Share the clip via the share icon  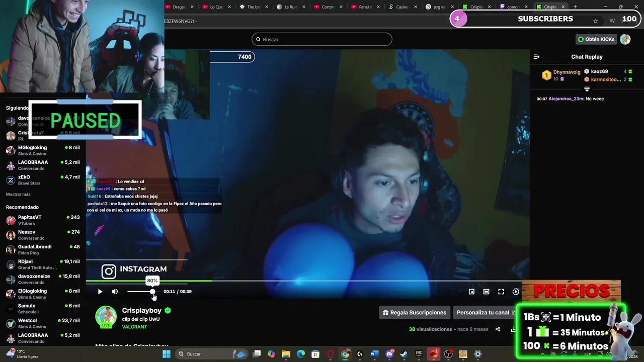coord(498,329)
